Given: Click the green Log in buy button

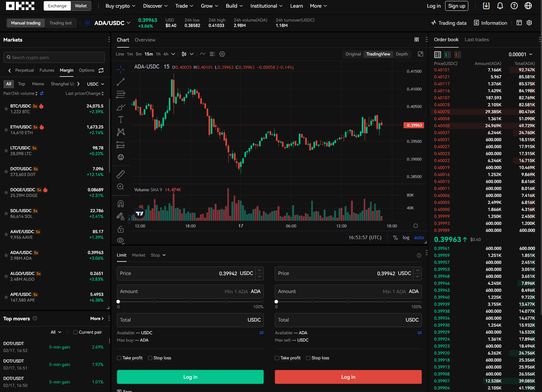Looking at the screenshot, I should (x=190, y=377).
